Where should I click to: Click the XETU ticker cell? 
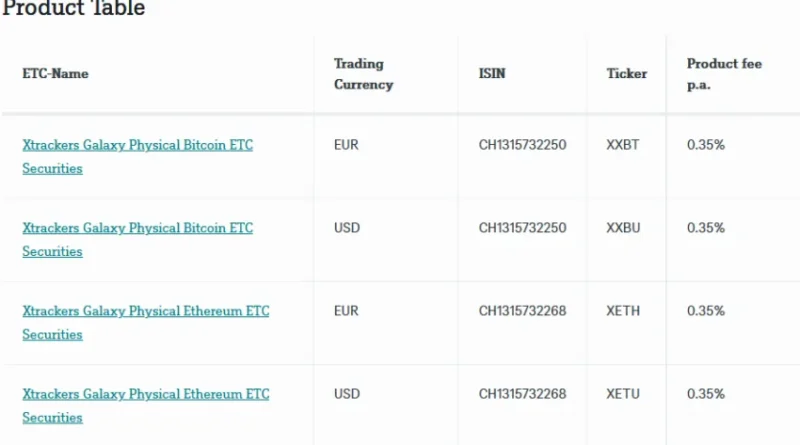623,394
